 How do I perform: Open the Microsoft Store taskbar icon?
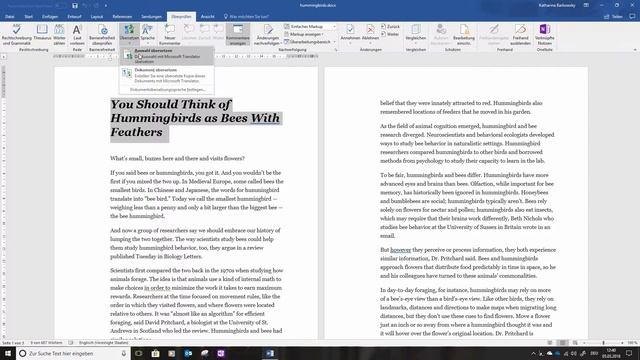(x=156, y=353)
